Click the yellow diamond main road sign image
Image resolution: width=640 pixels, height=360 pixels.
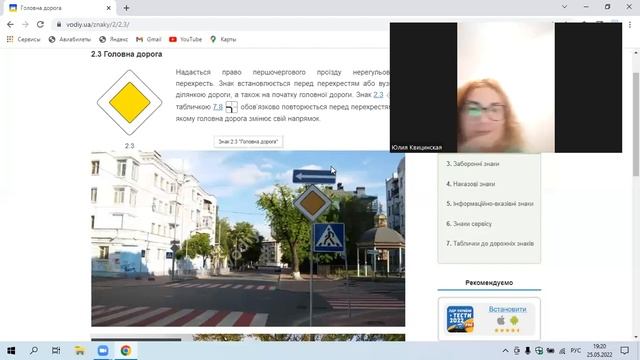pyautogui.click(x=129, y=102)
